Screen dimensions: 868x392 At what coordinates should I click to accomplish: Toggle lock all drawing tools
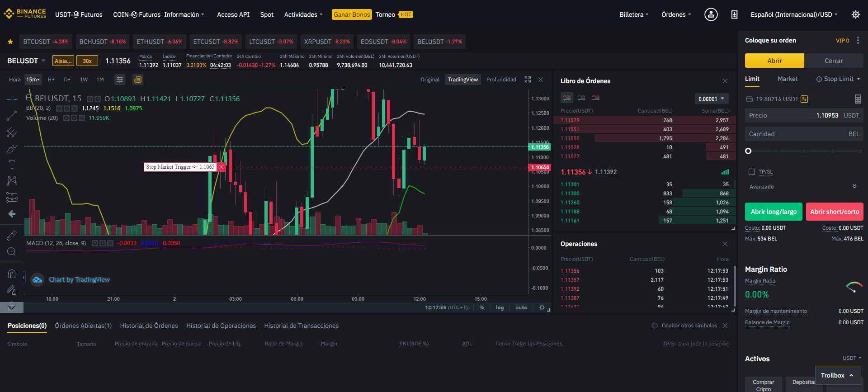click(12, 290)
